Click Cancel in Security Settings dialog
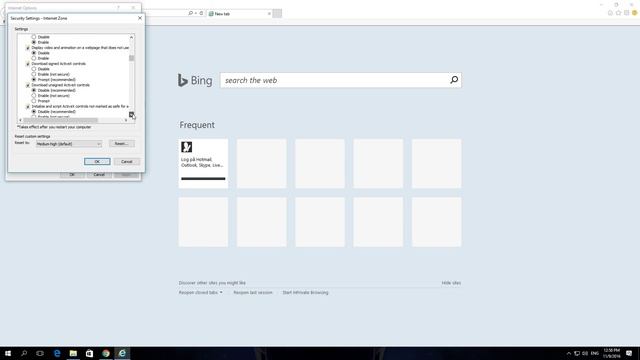640x360 pixels. [127, 162]
